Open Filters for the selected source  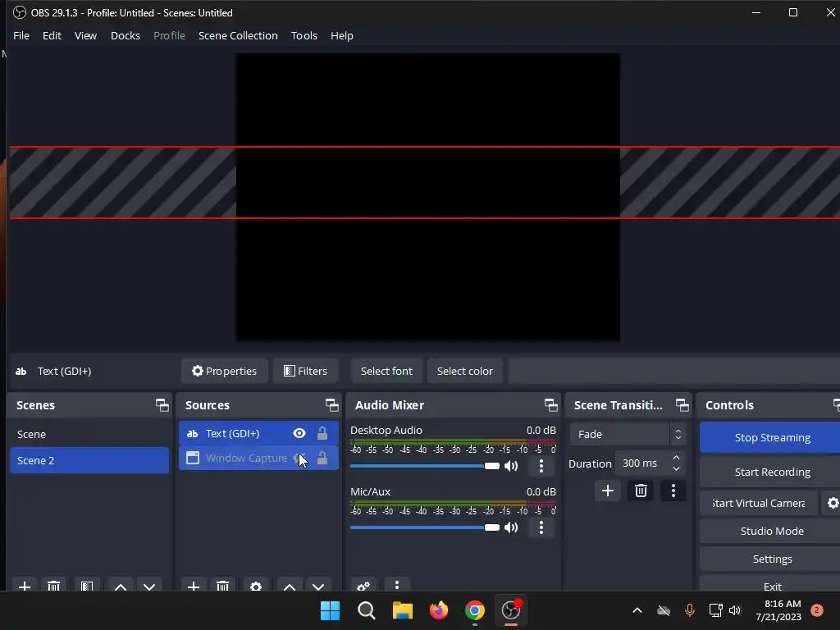tap(305, 371)
